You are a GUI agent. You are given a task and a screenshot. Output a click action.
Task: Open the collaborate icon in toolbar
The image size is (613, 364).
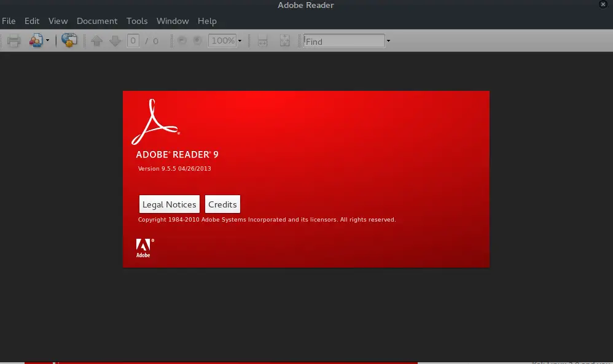[x=36, y=41]
